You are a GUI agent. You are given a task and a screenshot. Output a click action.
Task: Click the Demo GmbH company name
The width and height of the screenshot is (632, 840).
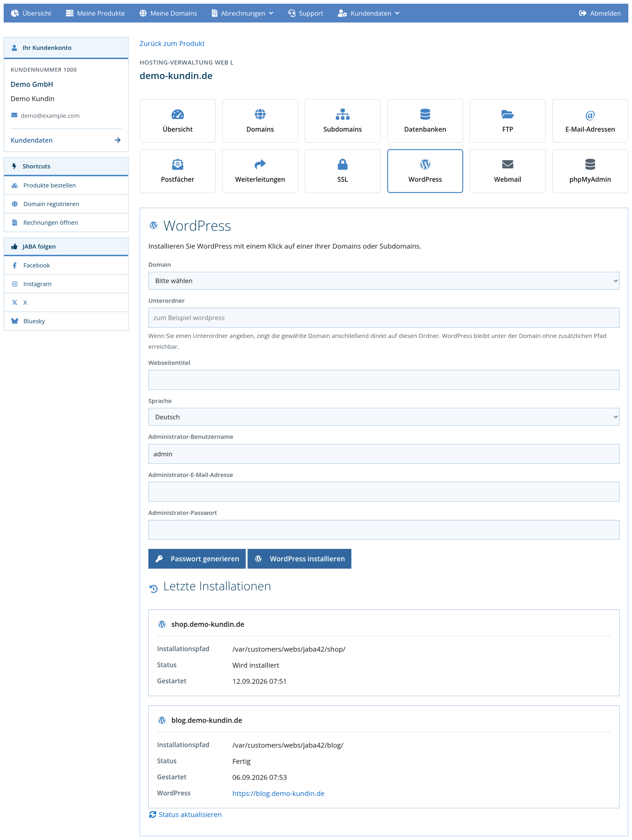click(32, 84)
